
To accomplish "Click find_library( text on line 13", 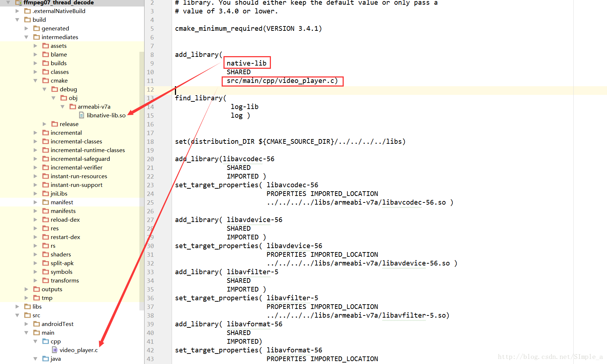I will point(201,98).
